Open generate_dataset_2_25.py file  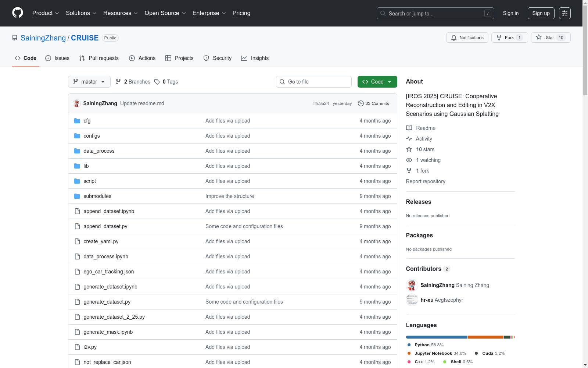coord(114,317)
